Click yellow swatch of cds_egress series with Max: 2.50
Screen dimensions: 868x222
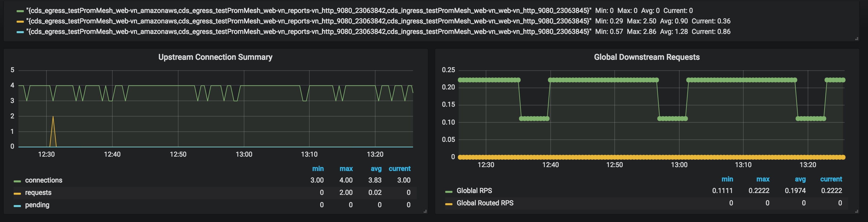[x=20, y=22]
